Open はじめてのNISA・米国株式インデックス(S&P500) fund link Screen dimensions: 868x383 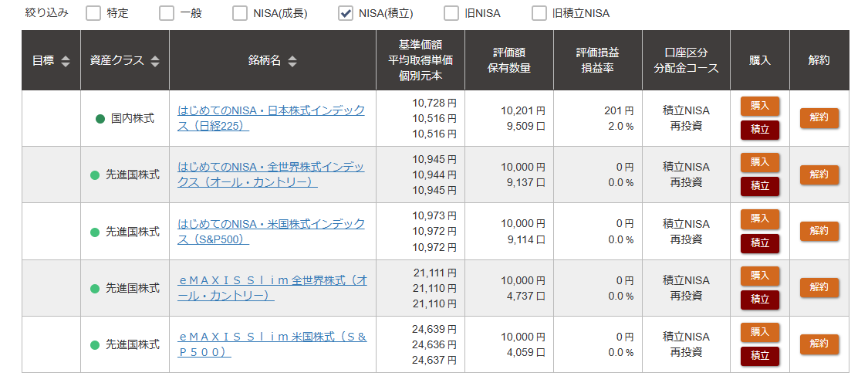[272, 232]
